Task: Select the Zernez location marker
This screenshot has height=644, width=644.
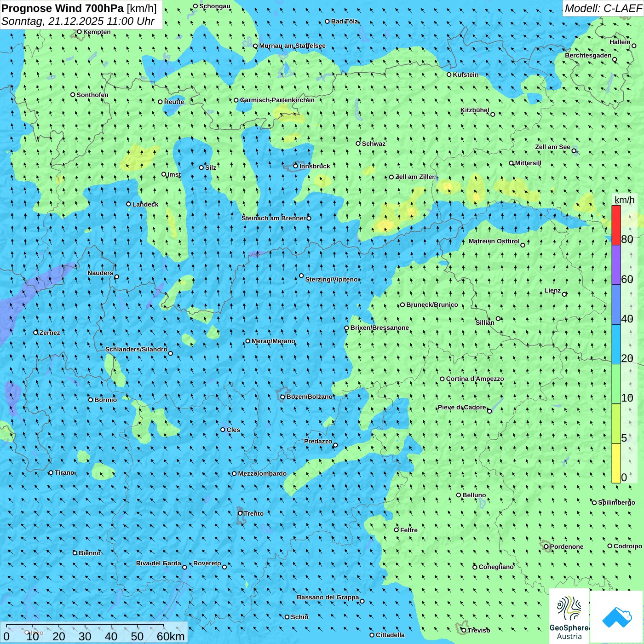Action: (36, 333)
